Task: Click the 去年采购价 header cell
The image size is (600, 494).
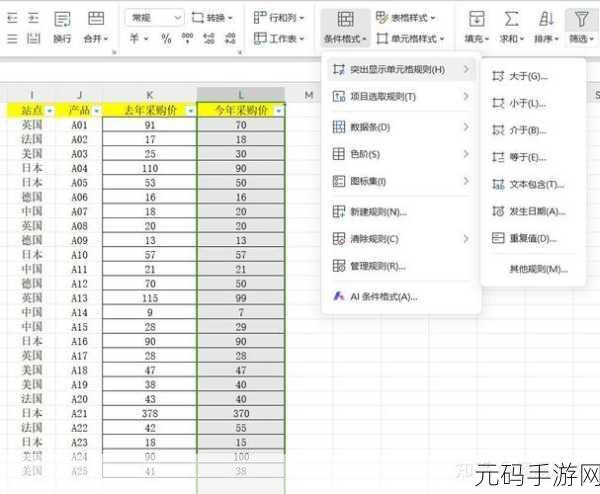Action: (150, 111)
